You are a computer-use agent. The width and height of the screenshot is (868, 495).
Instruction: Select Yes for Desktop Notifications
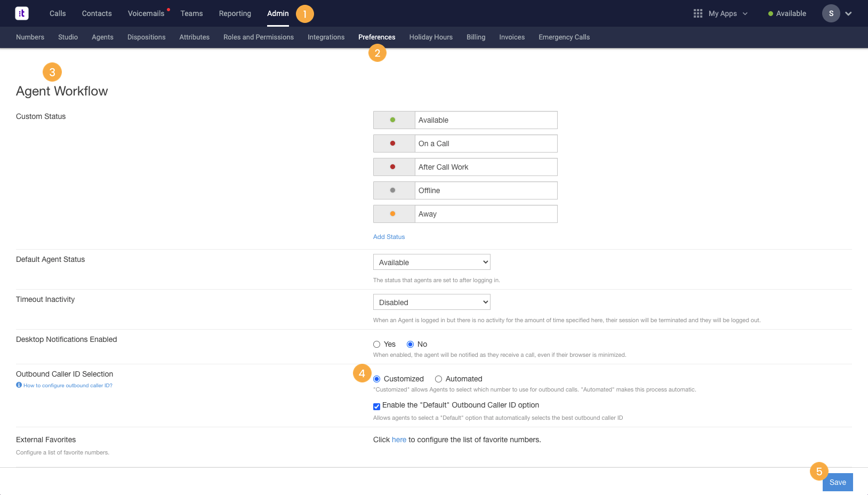click(x=377, y=345)
